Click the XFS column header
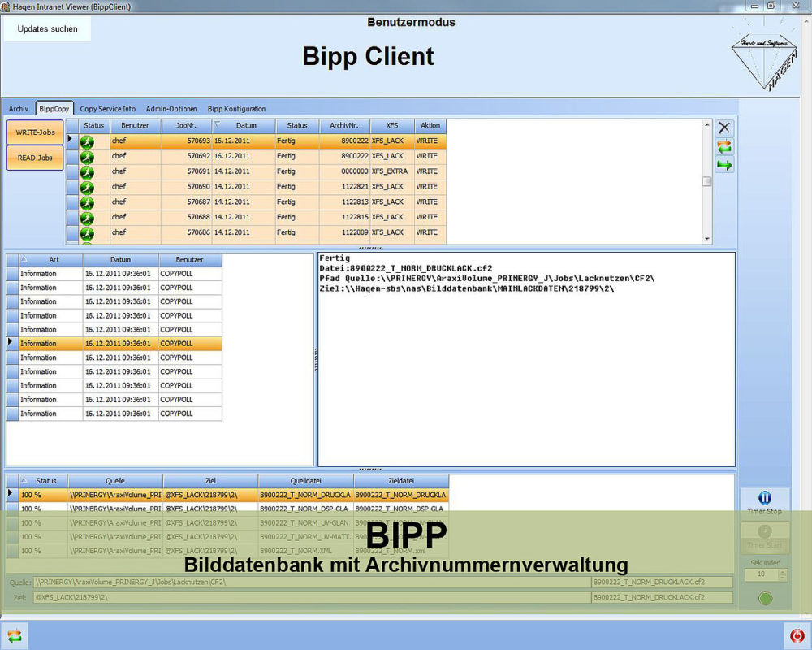Viewport: 812px width, 650px height. [x=392, y=125]
